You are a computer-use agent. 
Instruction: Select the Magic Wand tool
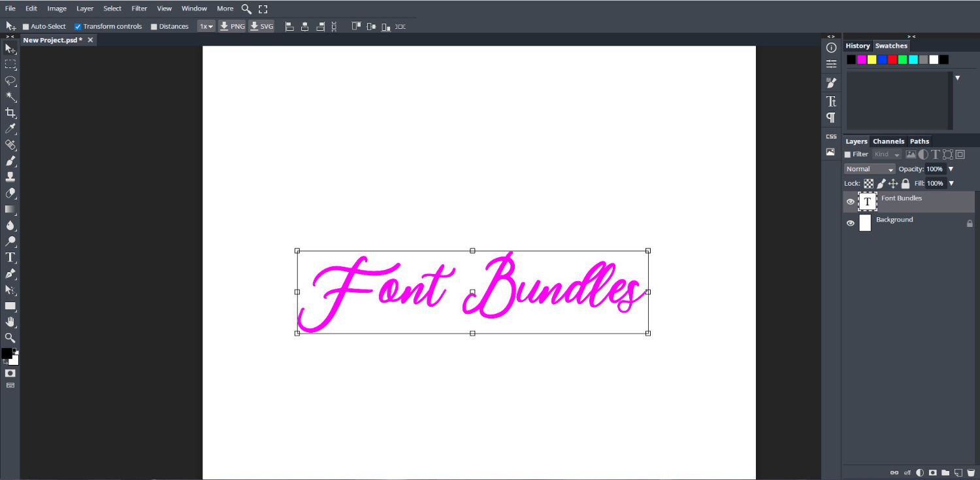[x=10, y=97]
